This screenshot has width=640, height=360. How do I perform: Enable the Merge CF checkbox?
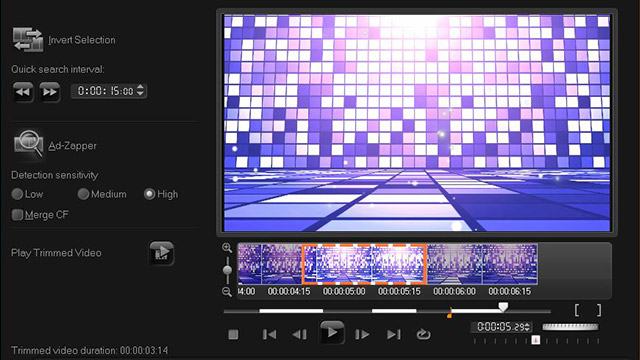pyautogui.click(x=17, y=215)
